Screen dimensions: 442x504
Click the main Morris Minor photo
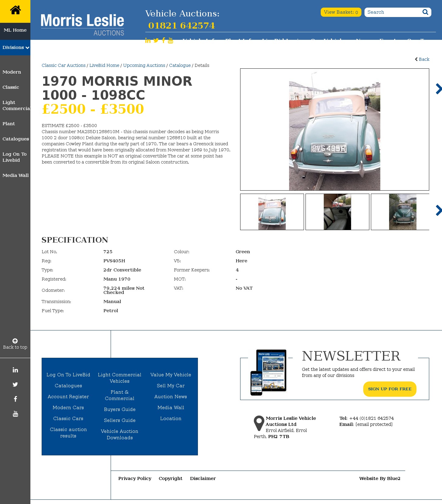pyautogui.click(x=335, y=129)
